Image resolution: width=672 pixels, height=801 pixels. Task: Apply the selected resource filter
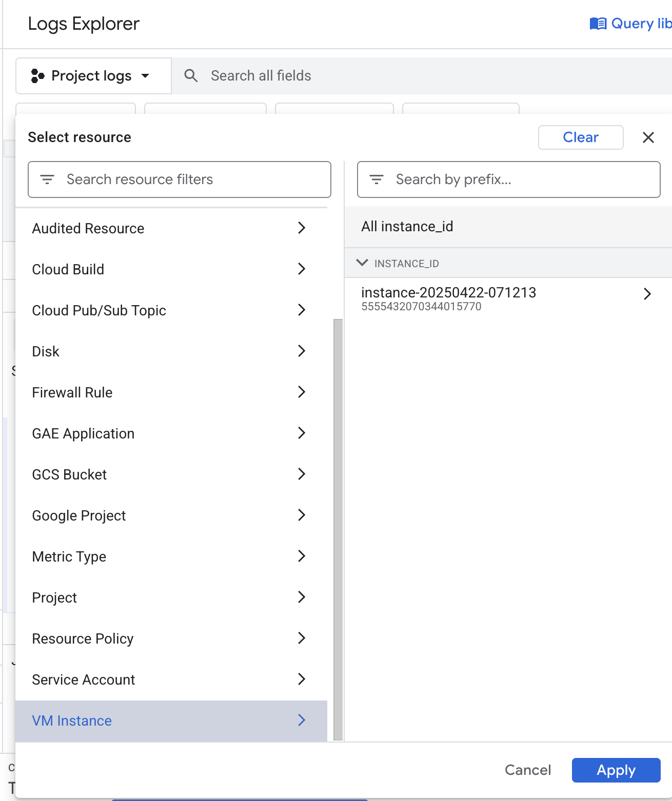[x=616, y=770]
